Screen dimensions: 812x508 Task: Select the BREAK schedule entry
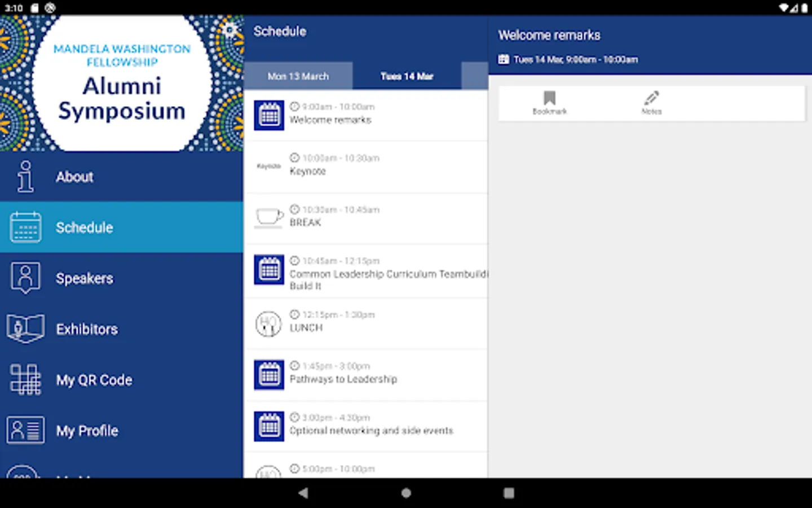click(x=366, y=218)
